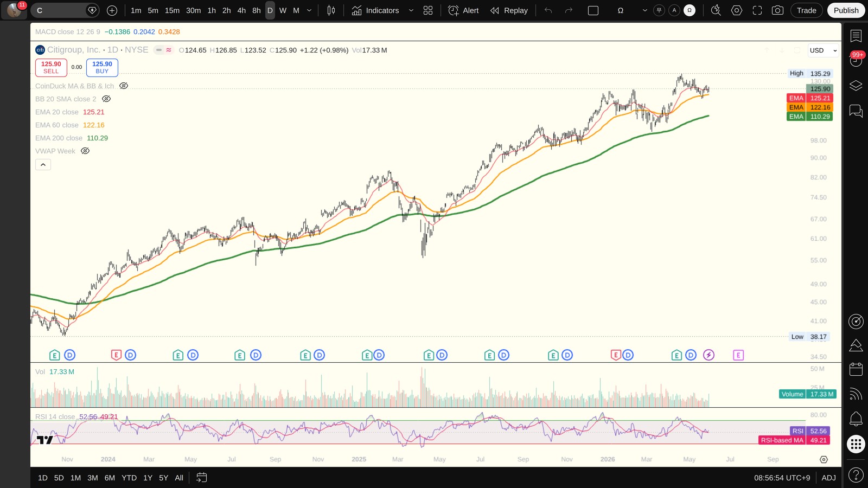
Task: Open the calendar panel in right sidebar
Action: 856,369
